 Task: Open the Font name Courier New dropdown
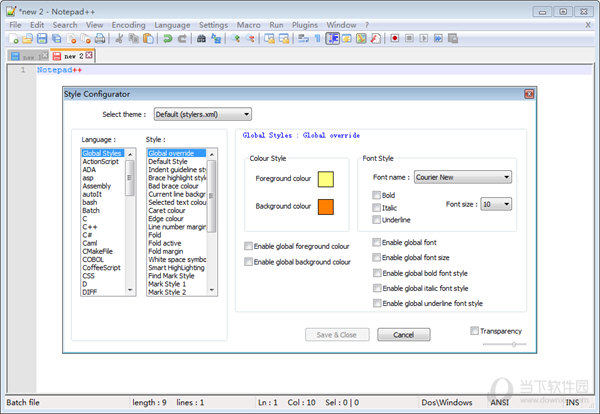click(463, 177)
